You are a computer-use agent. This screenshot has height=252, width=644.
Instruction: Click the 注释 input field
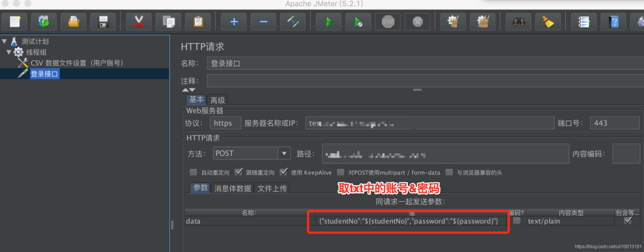[x=426, y=81]
